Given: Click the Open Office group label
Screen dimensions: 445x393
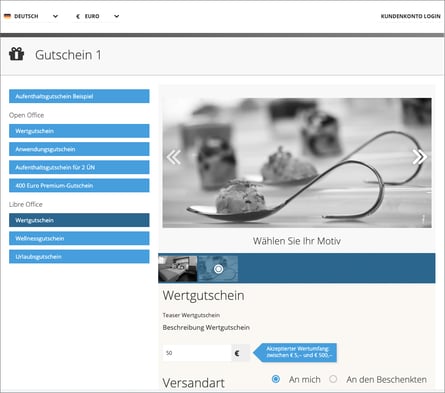Looking at the screenshot, I should [x=26, y=115].
